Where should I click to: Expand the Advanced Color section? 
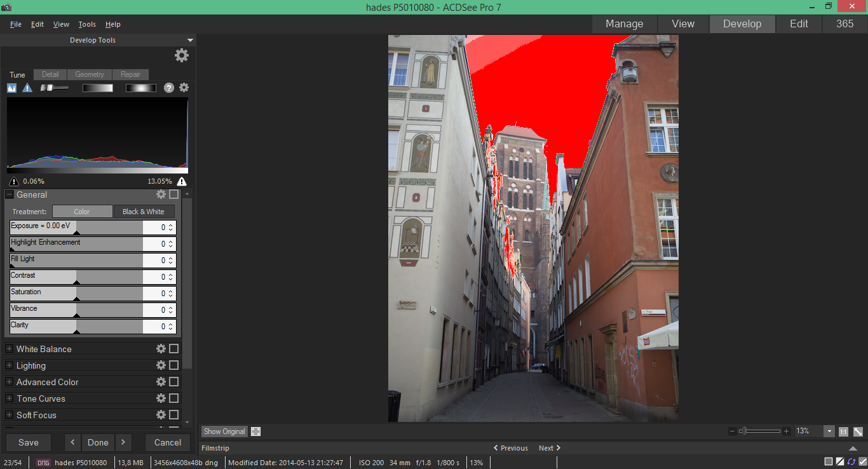tap(9, 382)
